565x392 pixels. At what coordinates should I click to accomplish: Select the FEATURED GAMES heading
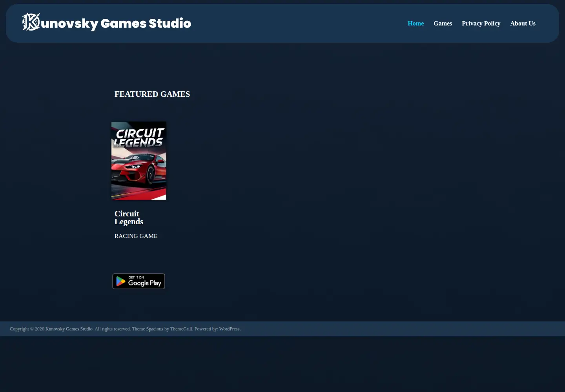152,94
